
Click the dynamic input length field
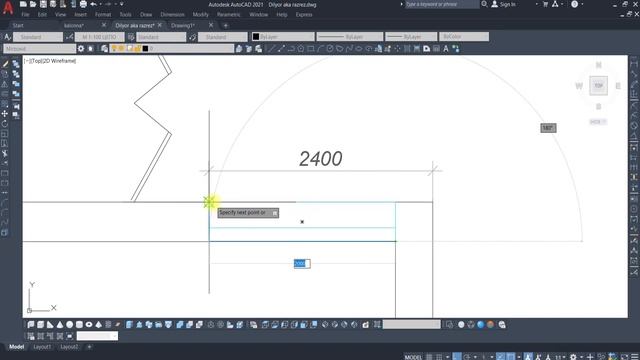(302, 264)
